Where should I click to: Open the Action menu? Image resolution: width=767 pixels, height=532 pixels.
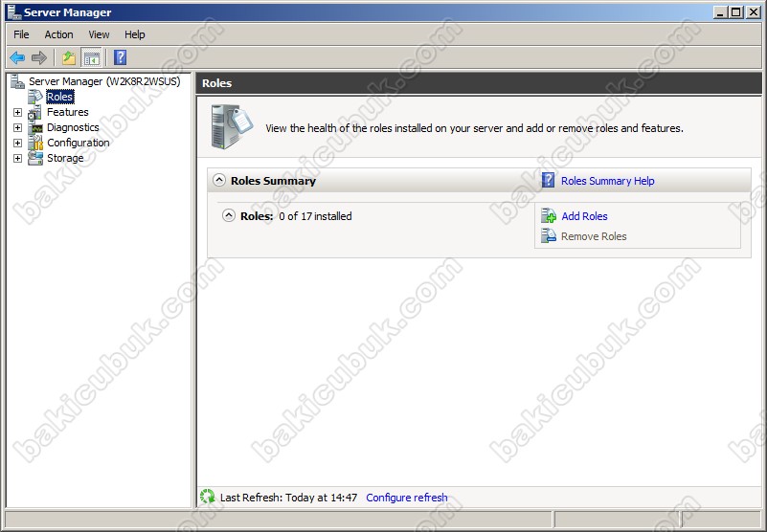58,34
